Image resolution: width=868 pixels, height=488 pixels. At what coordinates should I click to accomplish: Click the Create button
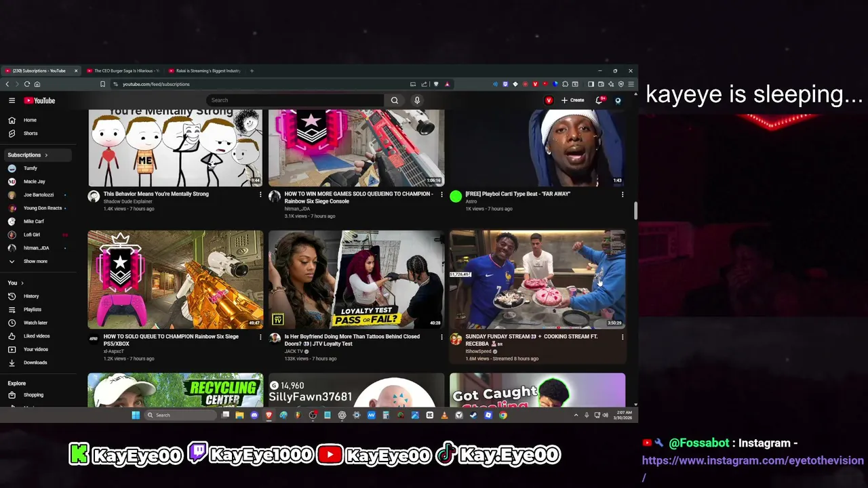pyautogui.click(x=572, y=100)
